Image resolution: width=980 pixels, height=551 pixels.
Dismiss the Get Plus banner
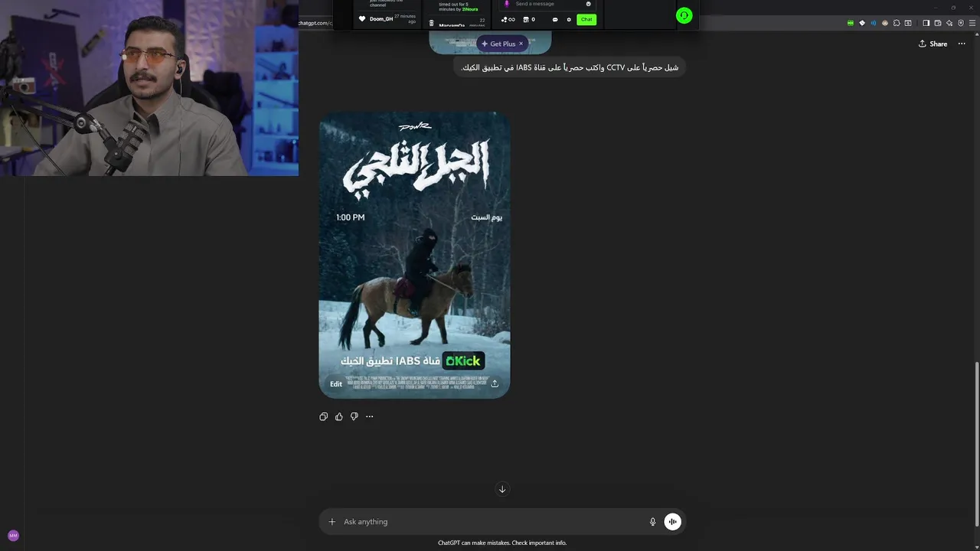click(x=521, y=44)
